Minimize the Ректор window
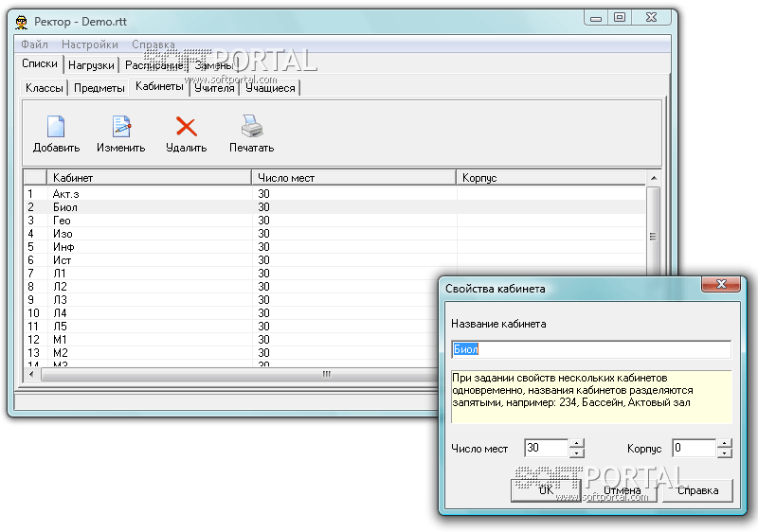This screenshot has width=758, height=532. click(596, 18)
